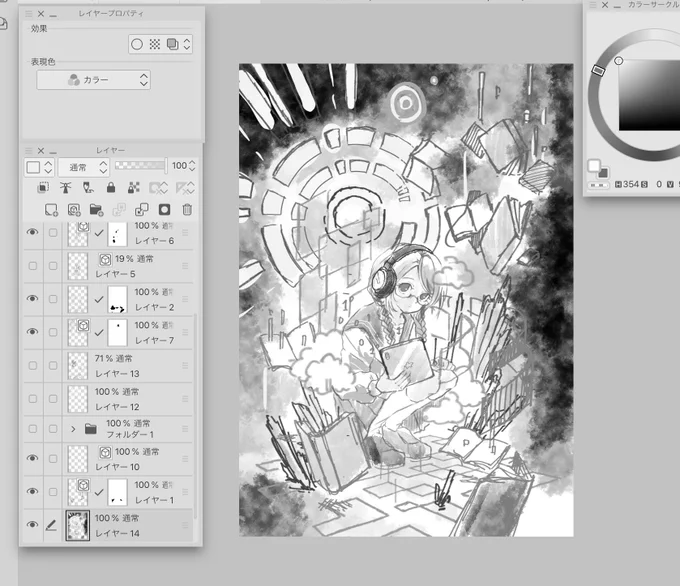This screenshot has width=680, height=586.
Task: Merge with layer below icon
Action: tap(142, 210)
